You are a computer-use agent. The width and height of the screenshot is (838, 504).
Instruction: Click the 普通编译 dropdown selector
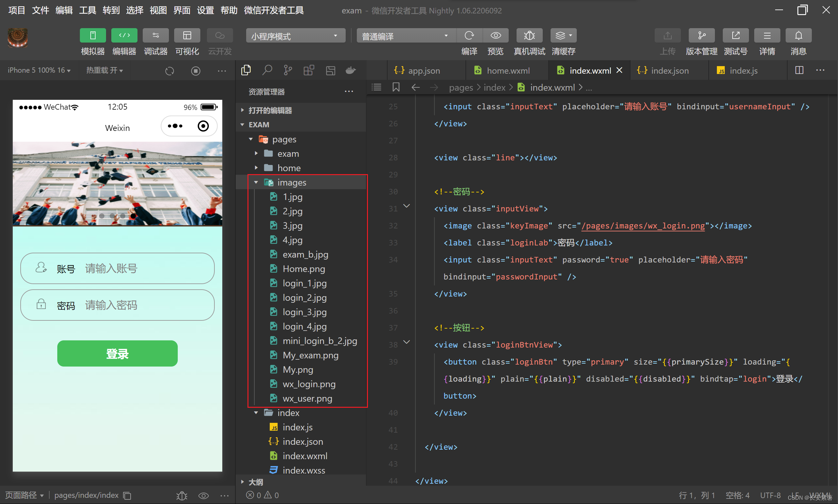tap(401, 38)
